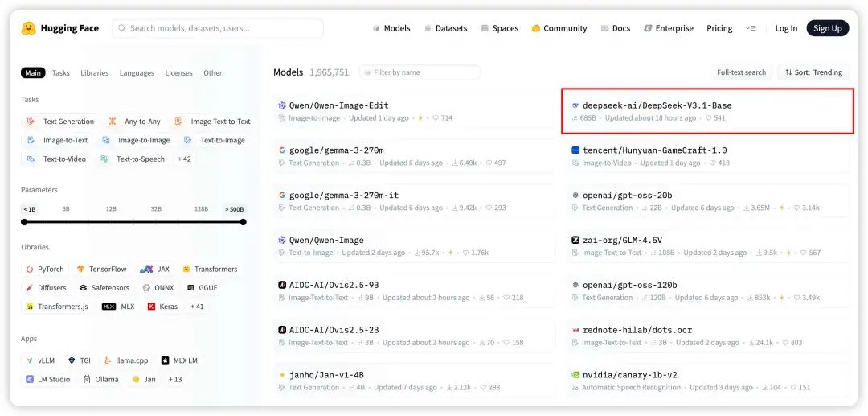Filter by the Transformers library

coord(210,270)
